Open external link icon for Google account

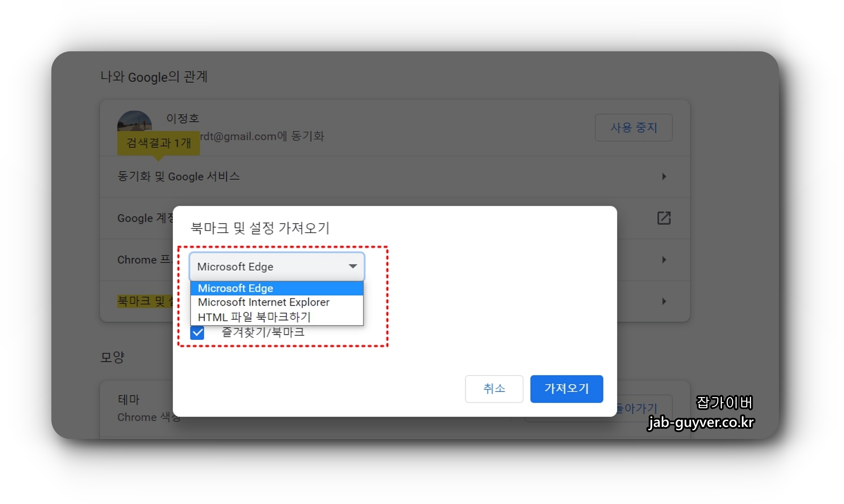[x=663, y=218]
